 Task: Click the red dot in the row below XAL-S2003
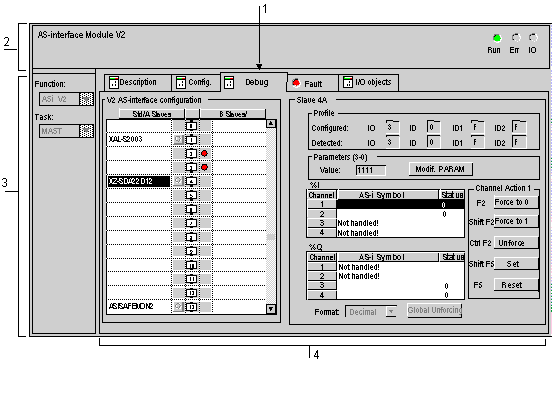tap(204, 153)
